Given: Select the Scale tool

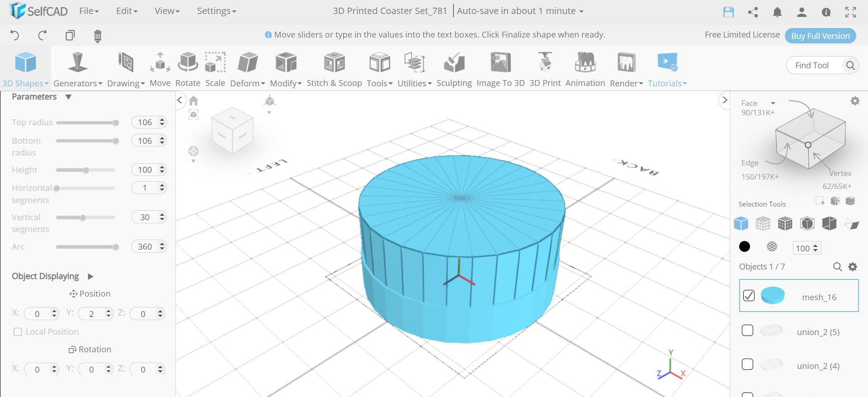Looking at the screenshot, I should coord(215,69).
